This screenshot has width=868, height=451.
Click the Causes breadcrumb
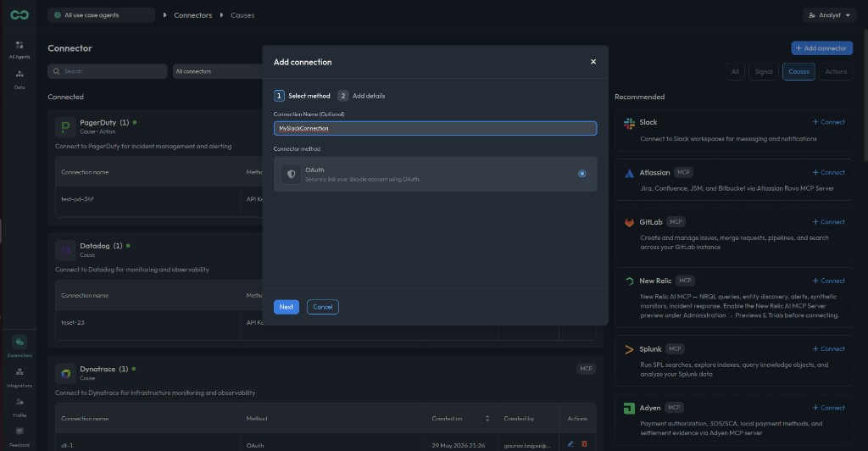(242, 15)
